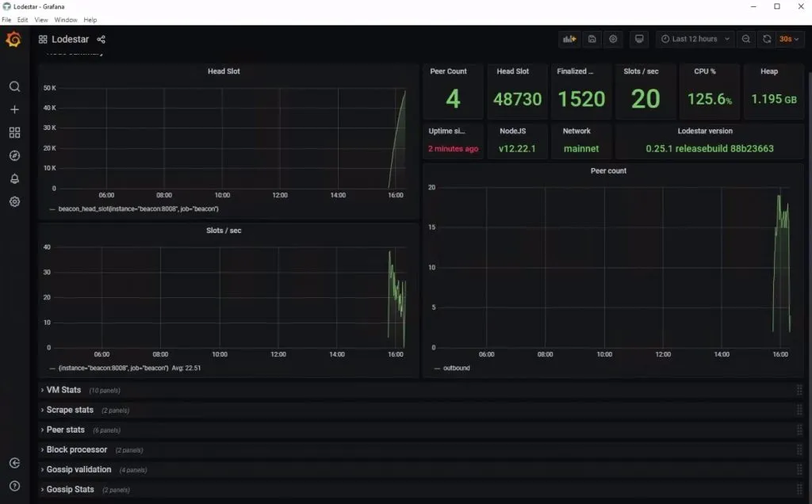The width and height of the screenshot is (812, 504).
Task: Toggle the outbound legend series
Action: click(x=456, y=368)
